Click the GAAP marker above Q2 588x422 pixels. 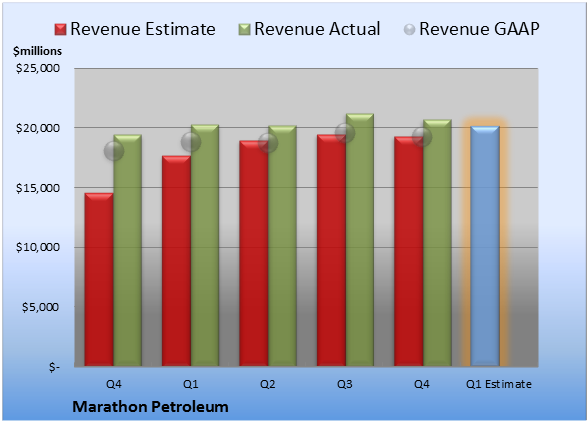[268, 143]
